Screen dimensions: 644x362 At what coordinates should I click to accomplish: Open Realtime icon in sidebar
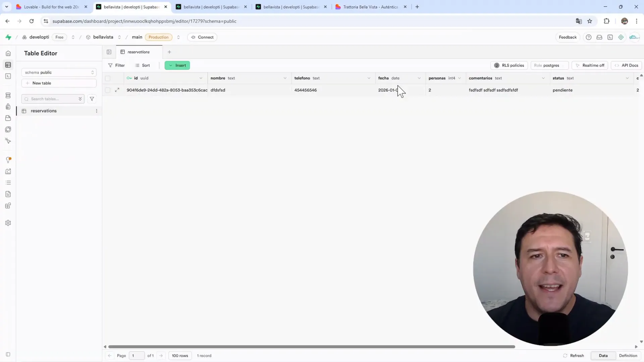click(x=8, y=141)
